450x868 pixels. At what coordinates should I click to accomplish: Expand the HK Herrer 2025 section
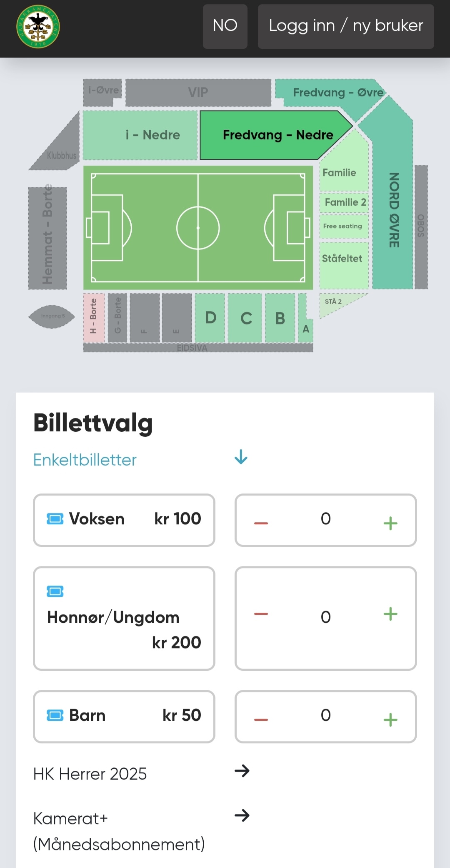click(x=242, y=771)
